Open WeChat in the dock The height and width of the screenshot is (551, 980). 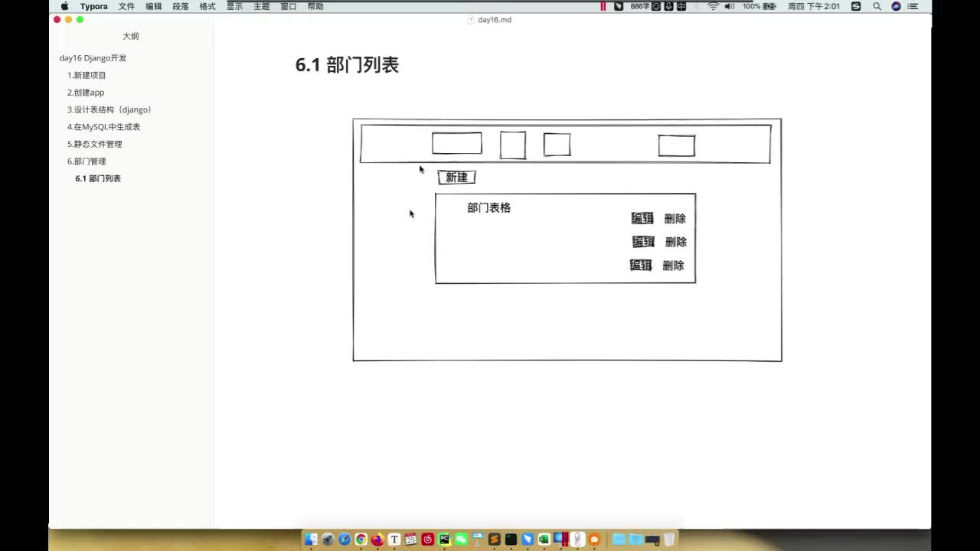point(461,540)
